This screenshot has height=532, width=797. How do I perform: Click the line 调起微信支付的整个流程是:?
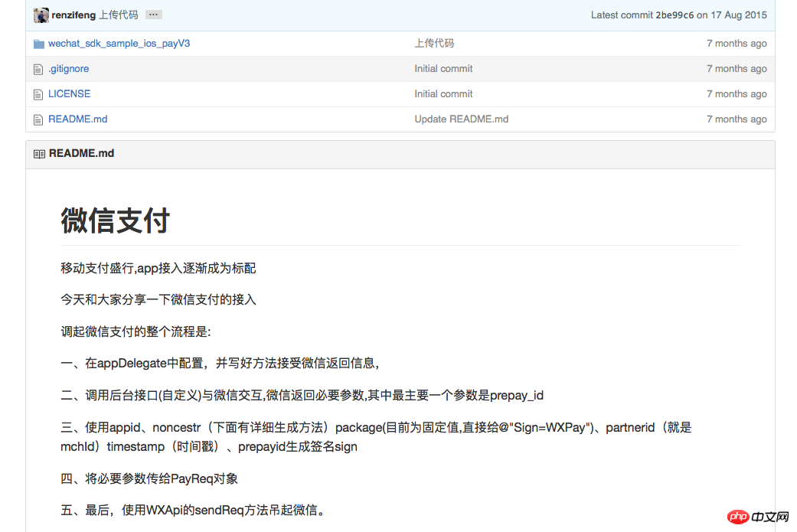click(136, 331)
